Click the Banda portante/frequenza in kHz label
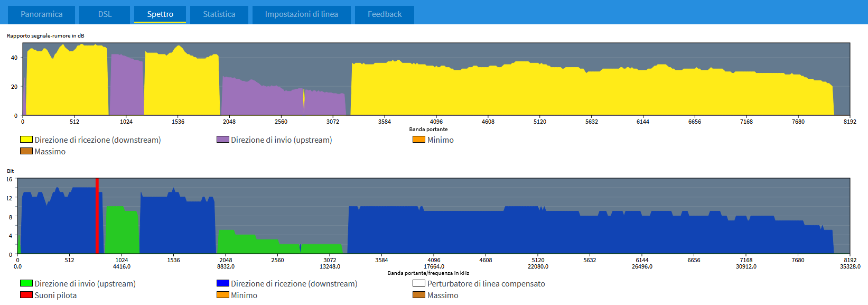The height and width of the screenshot is (305, 868). click(428, 273)
